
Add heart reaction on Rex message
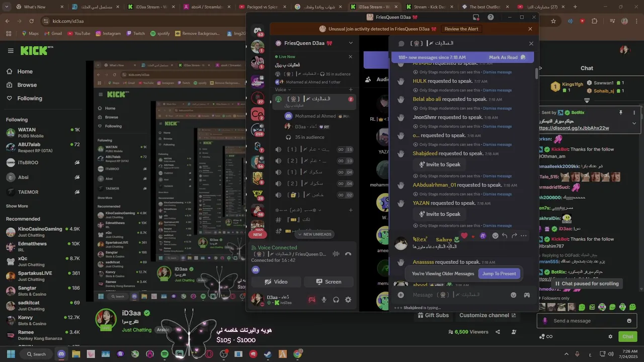(x=464, y=235)
